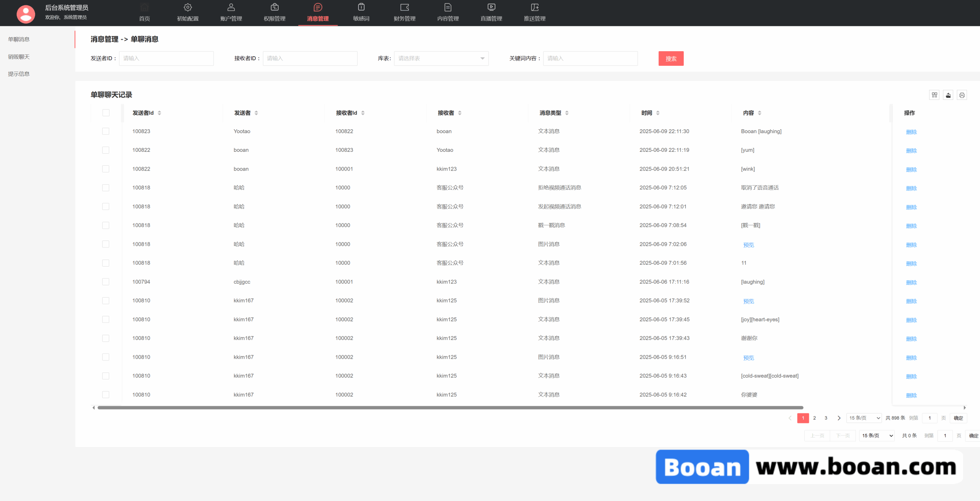This screenshot has width=980, height=501.
Task: Open 直播管理 live stream icon
Action: coord(491,7)
